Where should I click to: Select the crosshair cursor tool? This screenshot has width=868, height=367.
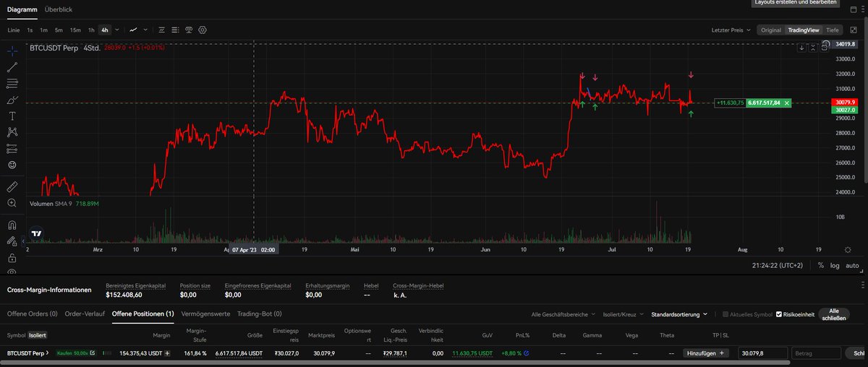pos(12,51)
